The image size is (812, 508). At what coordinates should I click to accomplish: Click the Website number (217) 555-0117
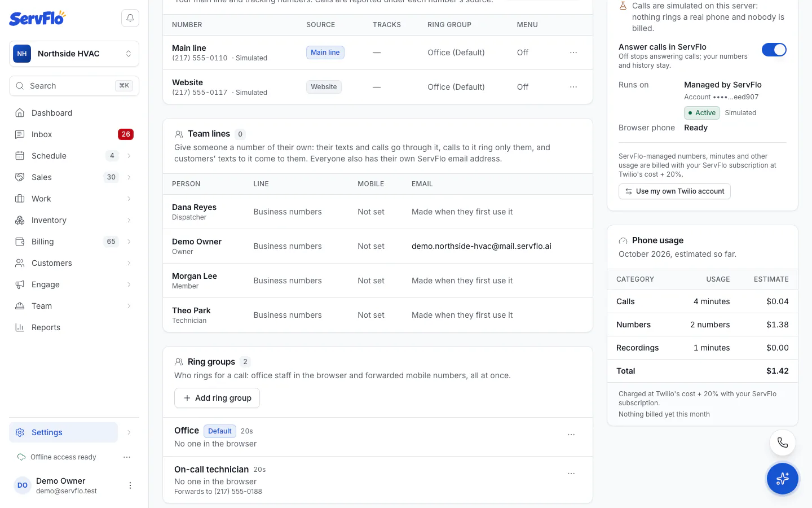(200, 93)
